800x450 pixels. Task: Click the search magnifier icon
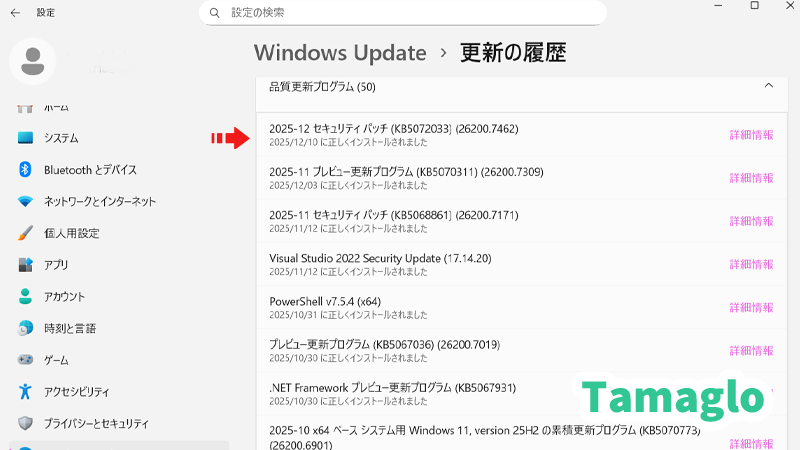213,13
